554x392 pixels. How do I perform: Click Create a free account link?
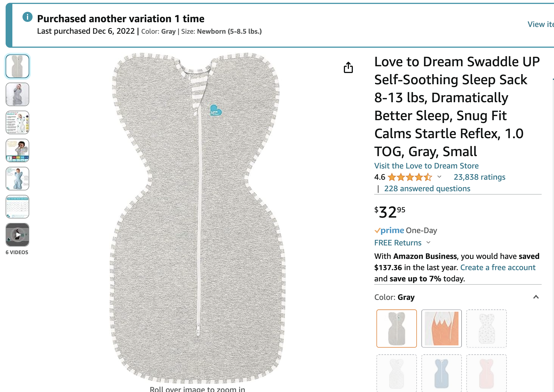click(498, 268)
